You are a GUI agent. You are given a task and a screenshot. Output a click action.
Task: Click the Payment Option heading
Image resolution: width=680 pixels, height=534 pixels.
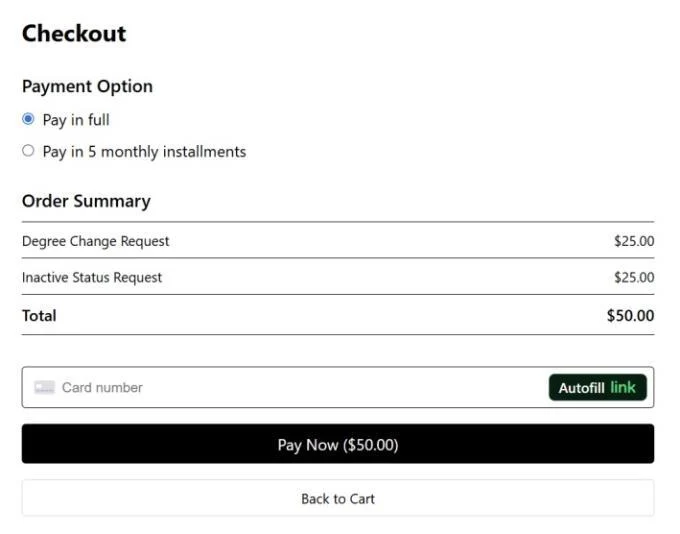click(87, 86)
